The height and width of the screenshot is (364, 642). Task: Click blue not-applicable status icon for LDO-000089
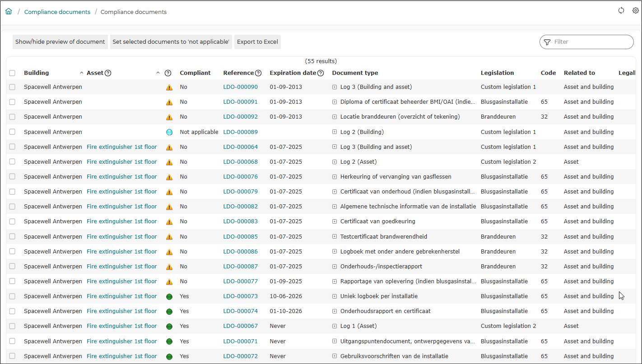point(169,132)
